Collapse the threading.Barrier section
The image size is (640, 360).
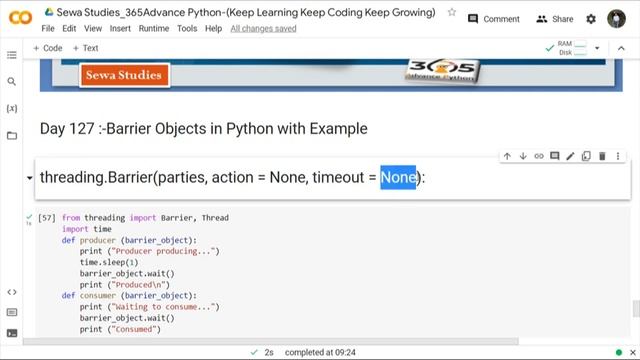click(x=29, y=178)
